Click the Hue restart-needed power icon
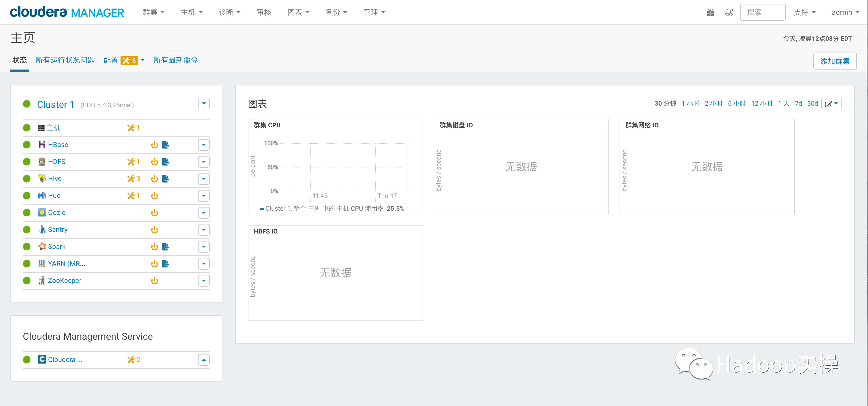868x406 pixels. (154, 196)
